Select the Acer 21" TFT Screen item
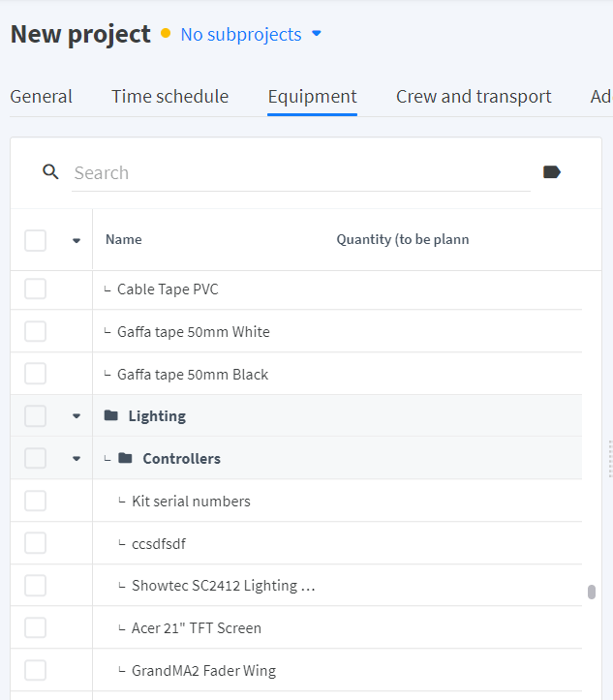This screenshot has width=613, height=700. (x=197, y=628)
